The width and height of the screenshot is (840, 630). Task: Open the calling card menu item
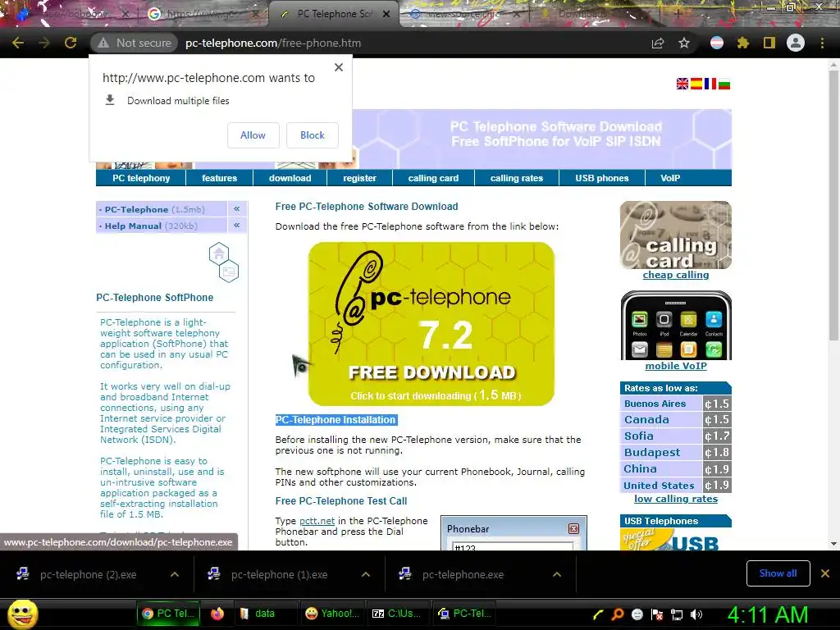[433, 178]
